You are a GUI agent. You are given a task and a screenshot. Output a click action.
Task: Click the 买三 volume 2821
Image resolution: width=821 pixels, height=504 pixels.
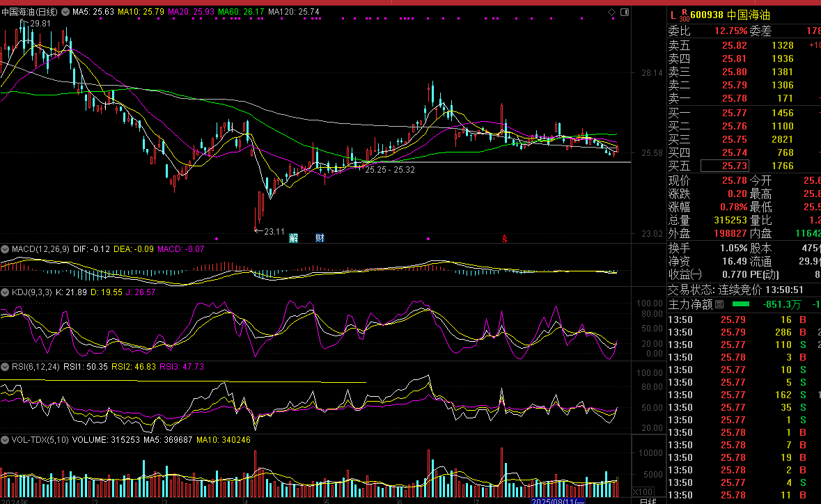tap(782, 139)
